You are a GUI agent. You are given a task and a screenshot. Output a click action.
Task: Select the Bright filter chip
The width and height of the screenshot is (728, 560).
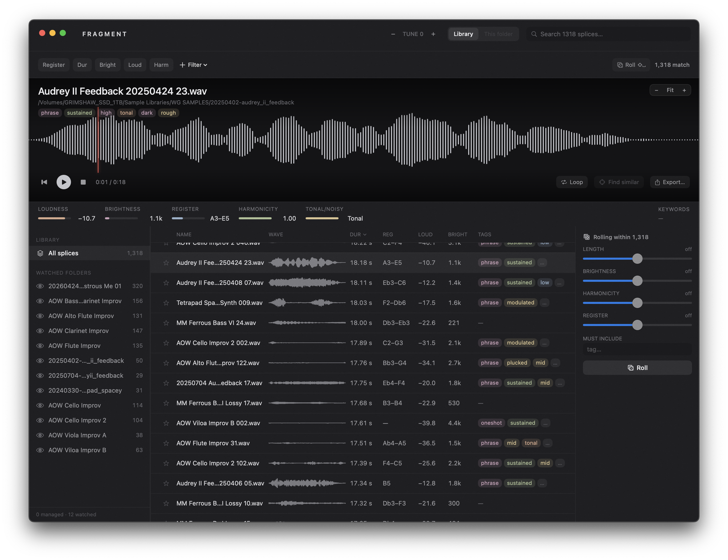[107, 65]
